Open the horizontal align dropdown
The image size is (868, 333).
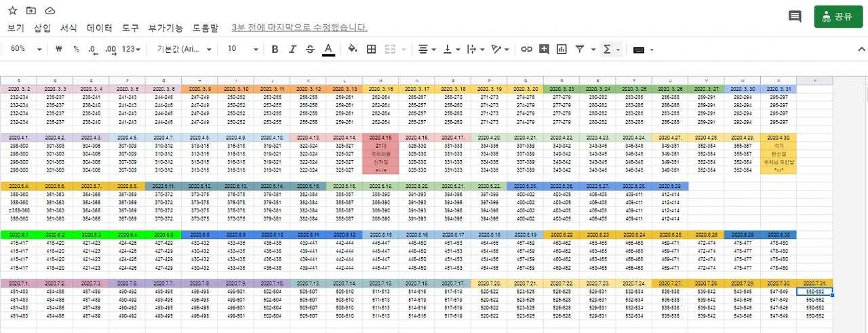pos(427,49)
